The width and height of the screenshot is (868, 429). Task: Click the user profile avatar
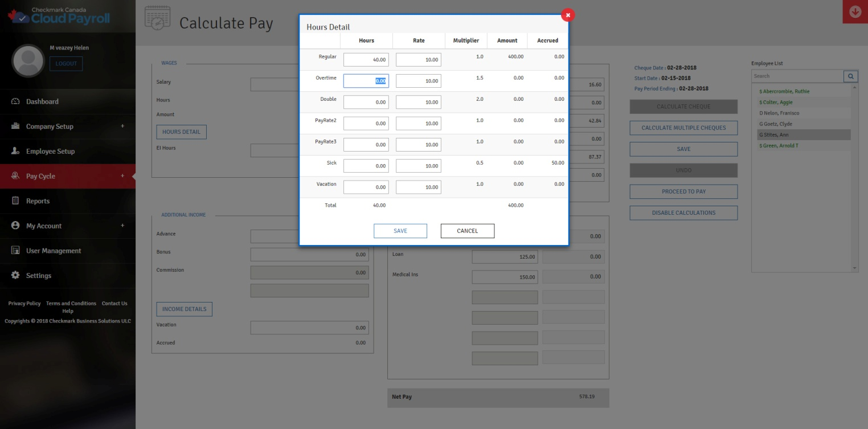click(28, 61)
